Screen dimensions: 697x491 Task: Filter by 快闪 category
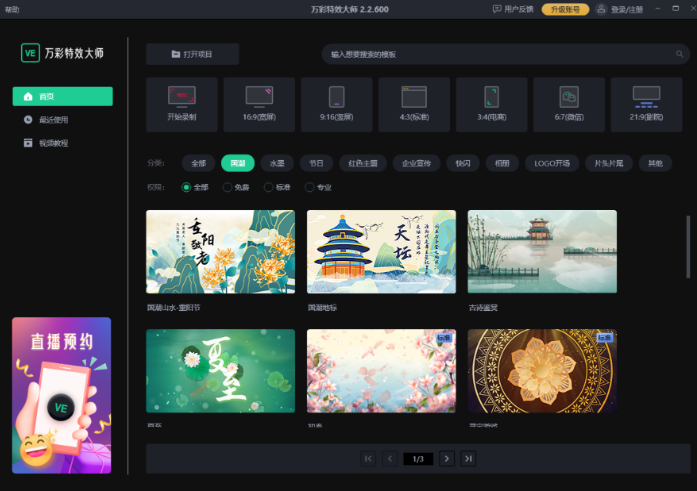(x=463, y=163)
